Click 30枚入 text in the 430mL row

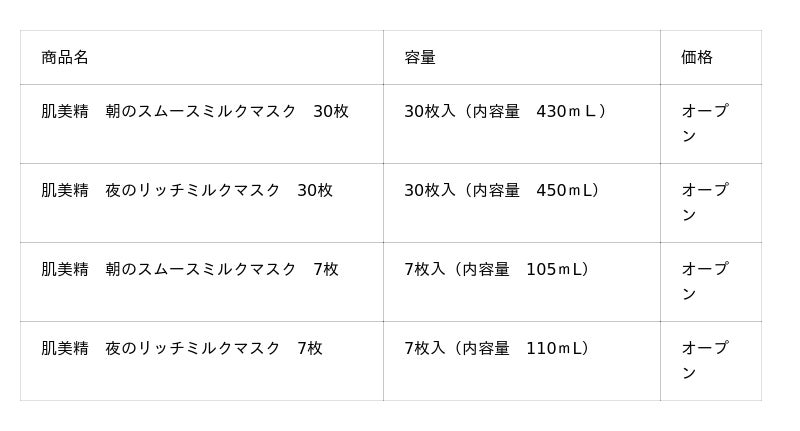(x=429, y=111)
